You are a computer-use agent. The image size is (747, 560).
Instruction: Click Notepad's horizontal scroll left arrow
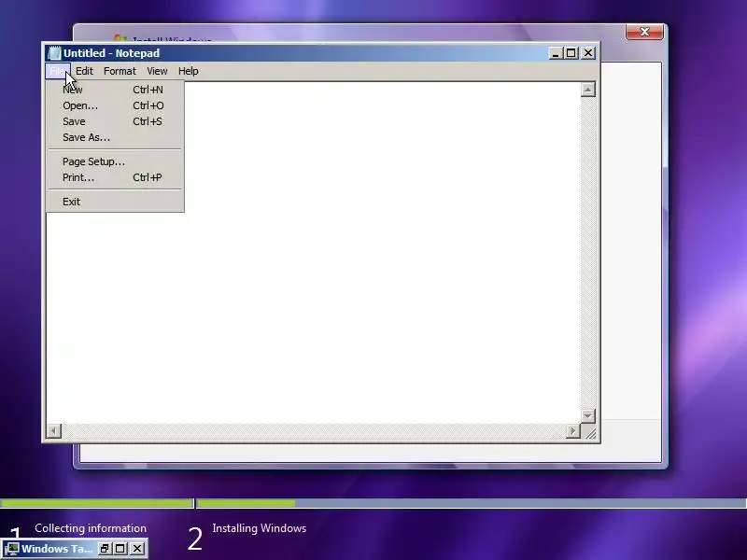point(54,431)
